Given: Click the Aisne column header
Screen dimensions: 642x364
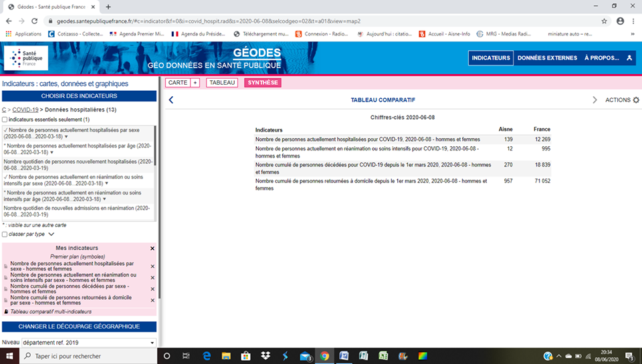Looking at the screenshot, I should pyautogui.click(x=506, y=130).
